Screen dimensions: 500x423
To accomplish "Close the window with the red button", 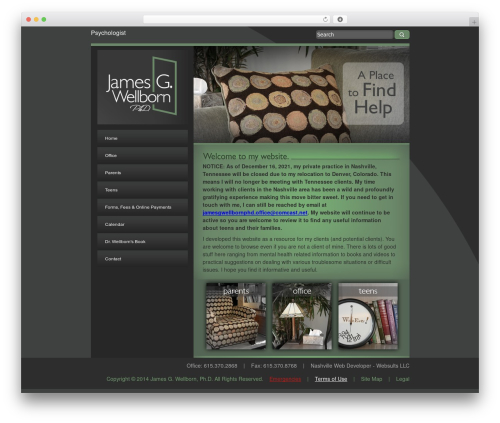I will 29,19.
